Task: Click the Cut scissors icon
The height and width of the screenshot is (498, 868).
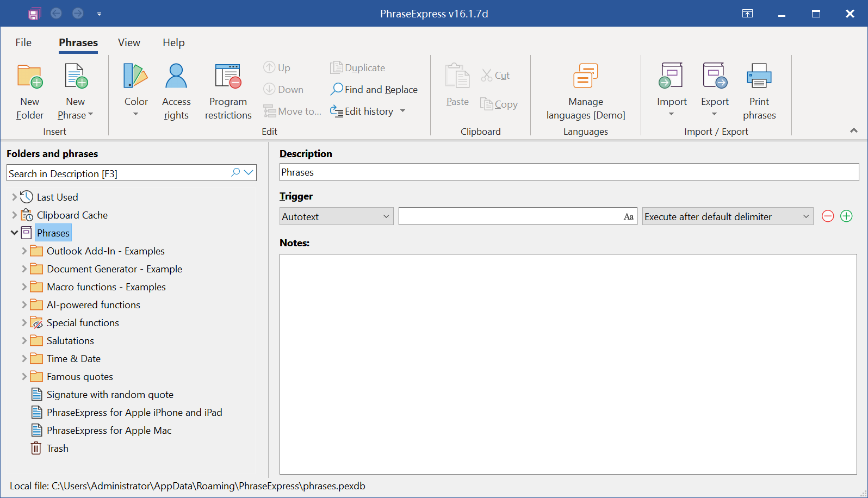Action: pos(487,76)
